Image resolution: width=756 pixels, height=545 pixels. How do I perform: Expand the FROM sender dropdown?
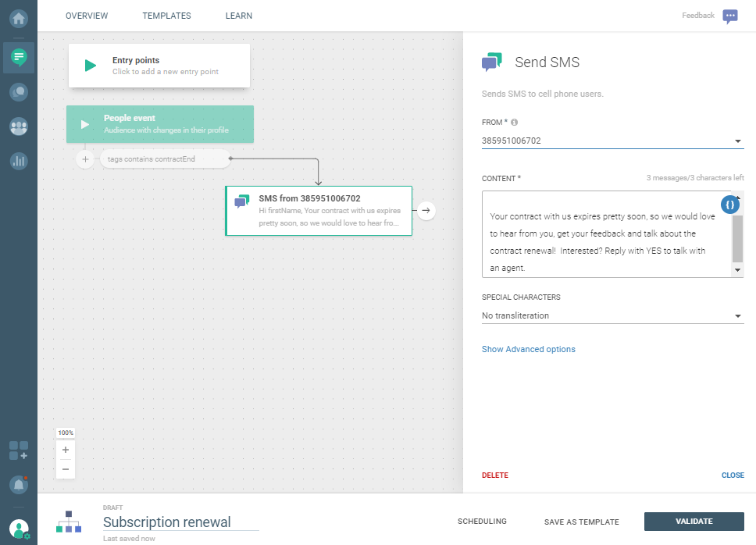tap(737, 141)
